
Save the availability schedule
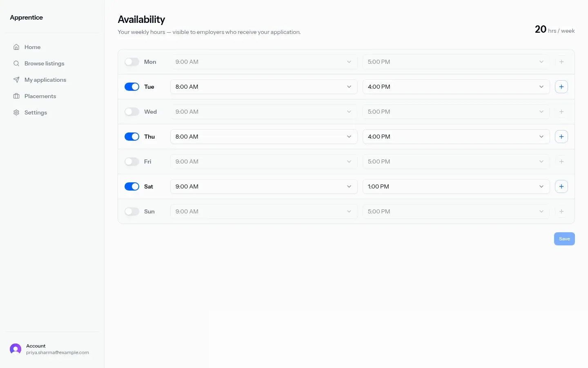click(x=564, y=239)
